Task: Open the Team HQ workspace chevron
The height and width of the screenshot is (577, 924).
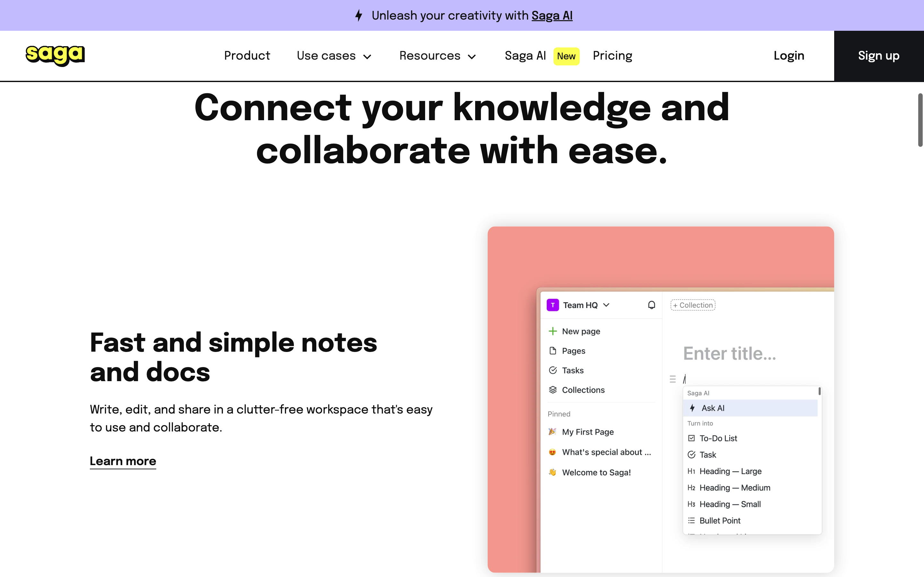Action: [606, 305]
